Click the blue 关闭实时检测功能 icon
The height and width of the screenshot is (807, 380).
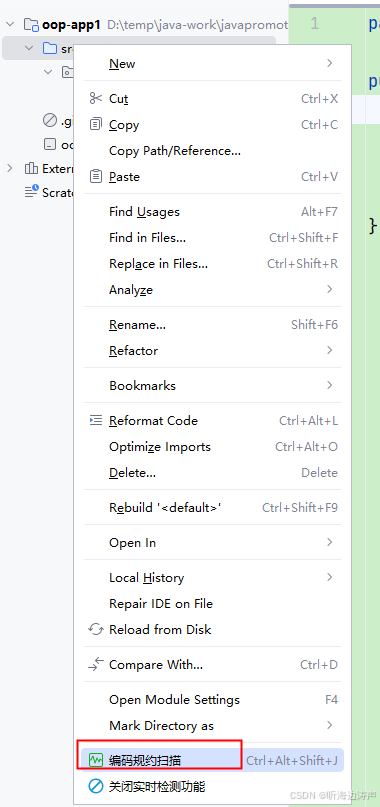96,786
